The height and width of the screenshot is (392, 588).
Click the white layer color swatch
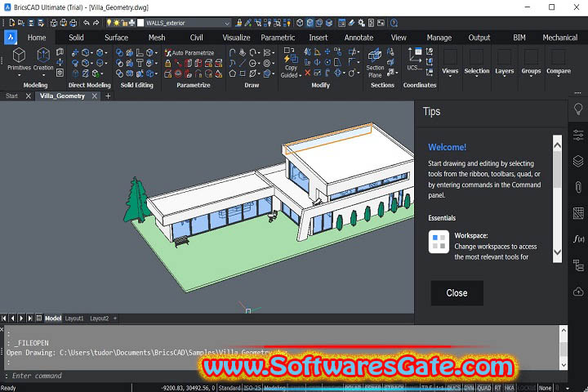click(x=140, y=23)
